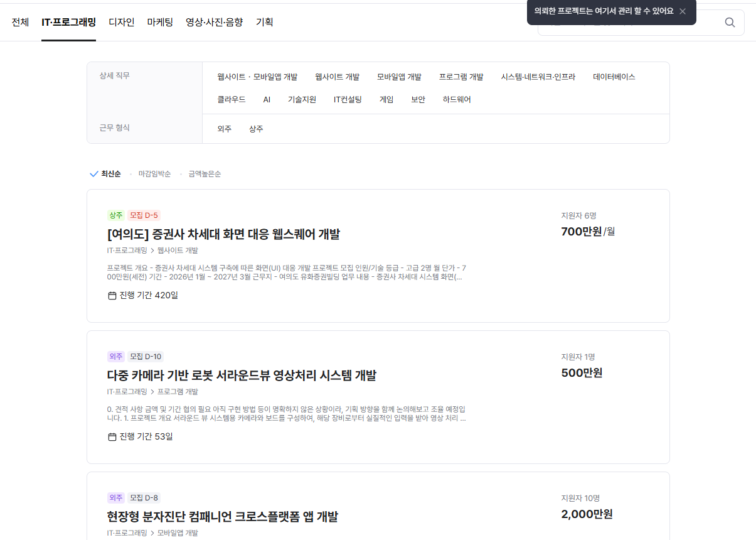The image size is (756, 540).
Task: Select 외주 work type filter
Action: point(225,129)
